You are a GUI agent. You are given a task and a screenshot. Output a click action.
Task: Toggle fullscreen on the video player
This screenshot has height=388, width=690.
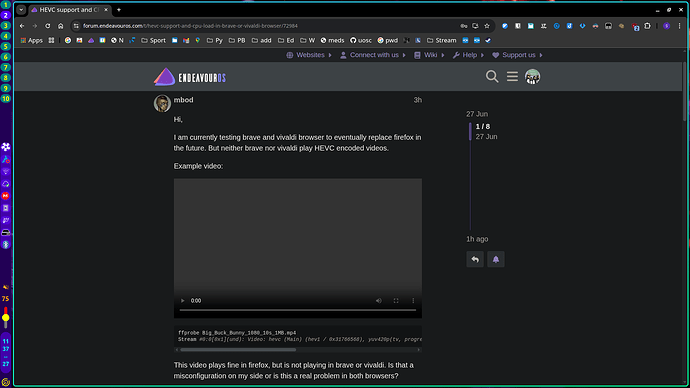click(396, 301)
